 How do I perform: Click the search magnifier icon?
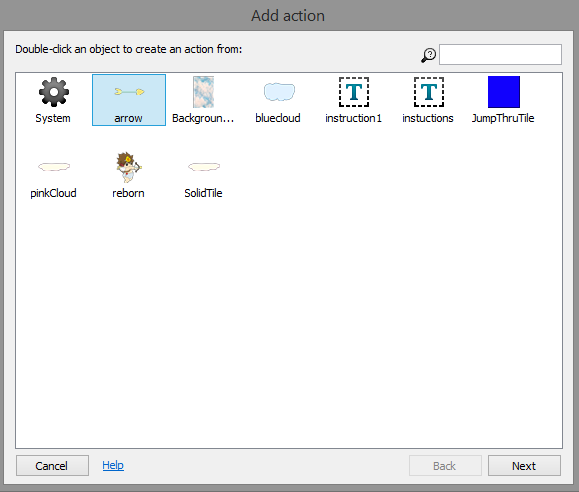pos(428,55)
